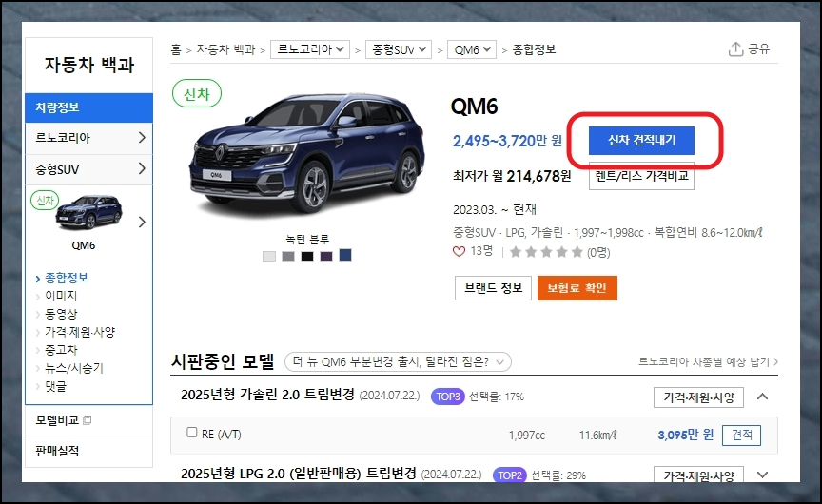Click the heart like icon

pyautogui.click(x=459, y=251)
